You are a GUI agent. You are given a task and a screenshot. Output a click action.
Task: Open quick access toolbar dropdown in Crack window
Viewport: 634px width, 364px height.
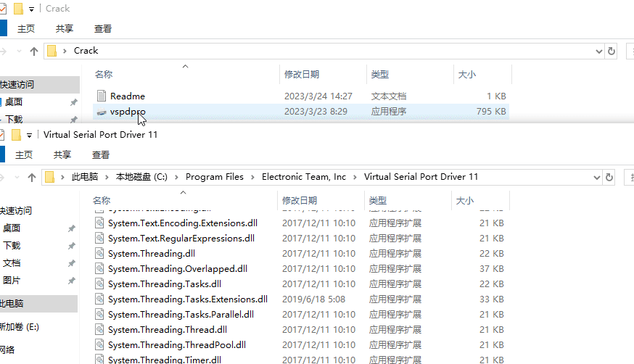coord(31,9)
